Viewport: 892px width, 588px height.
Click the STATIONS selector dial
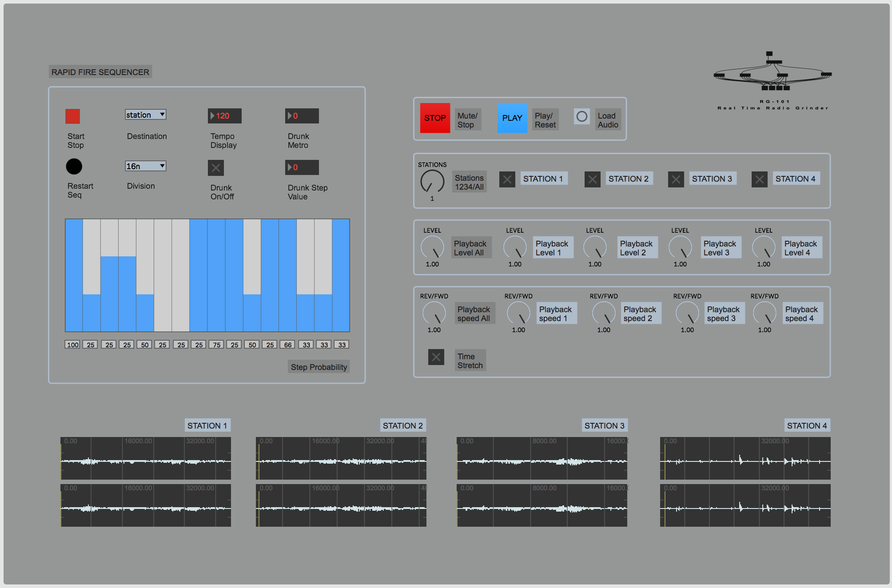[x=432, y=181]
